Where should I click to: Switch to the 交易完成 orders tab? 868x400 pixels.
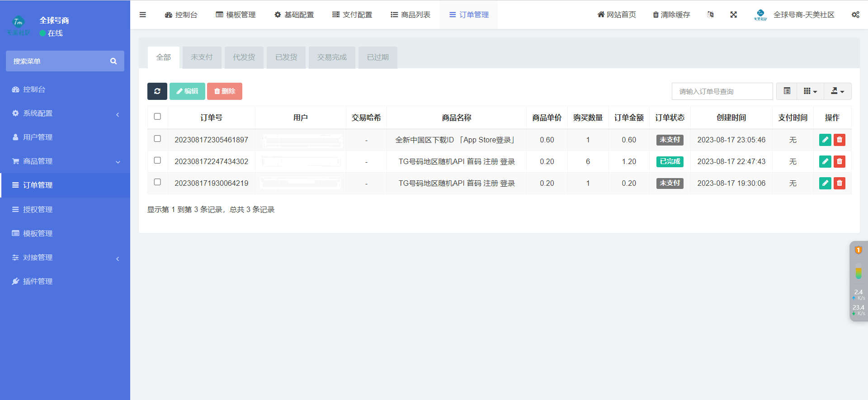pos(332,57)
